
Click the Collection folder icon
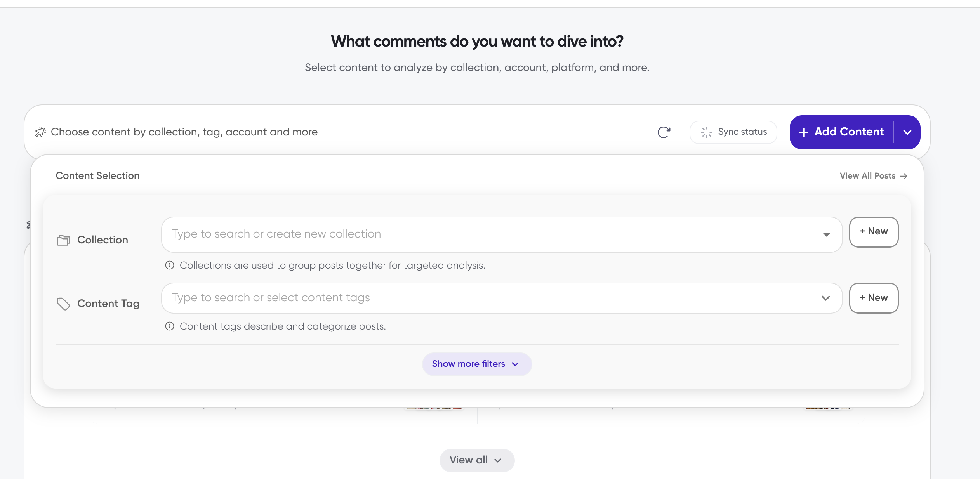(63, 240)
